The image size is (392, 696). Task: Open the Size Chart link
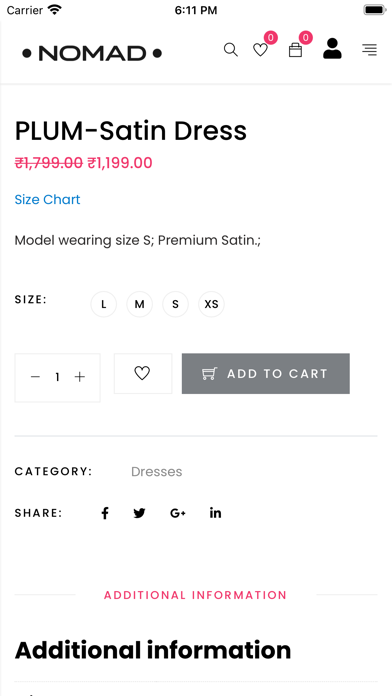48,200
